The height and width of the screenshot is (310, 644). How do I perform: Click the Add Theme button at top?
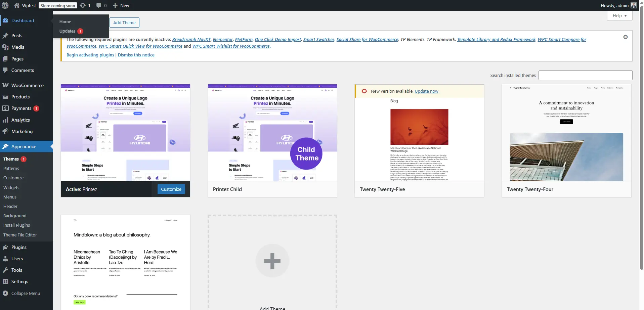click(124, 23)
